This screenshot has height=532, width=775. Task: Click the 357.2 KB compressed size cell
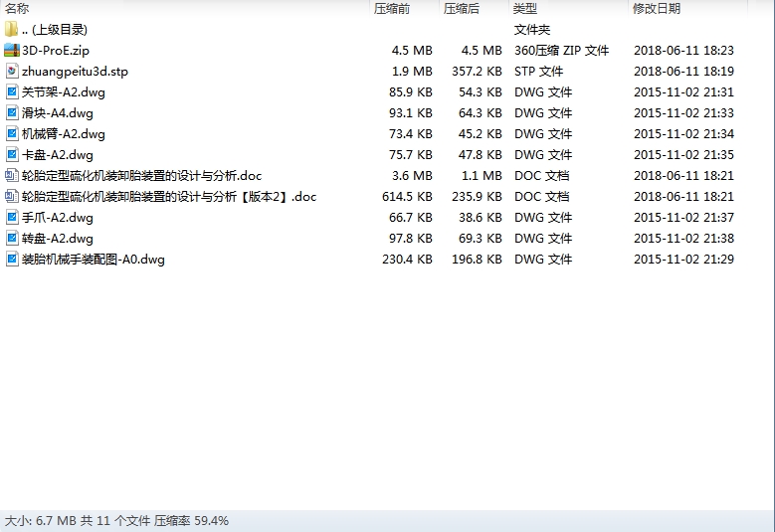[477, 72]
